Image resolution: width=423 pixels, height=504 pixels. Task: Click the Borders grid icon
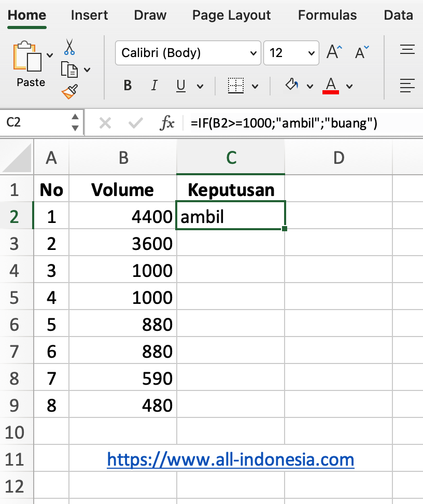coord(236,86)
